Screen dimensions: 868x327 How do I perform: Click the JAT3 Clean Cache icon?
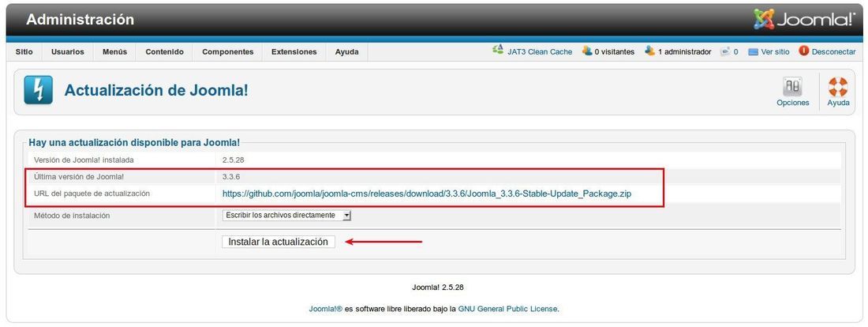[x=498, y=51]
